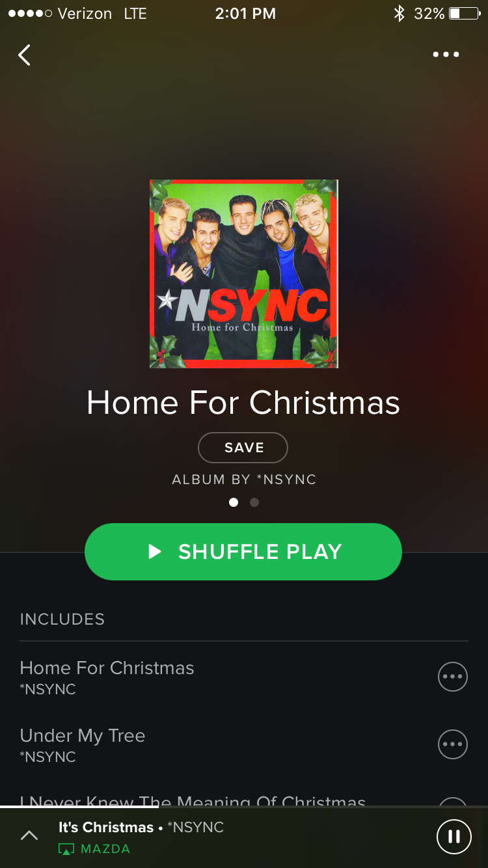Image resolution: width=488 pixels, height=868 pixels.
Task: Open options for Home For Christmas track
Action: [453, 677]
